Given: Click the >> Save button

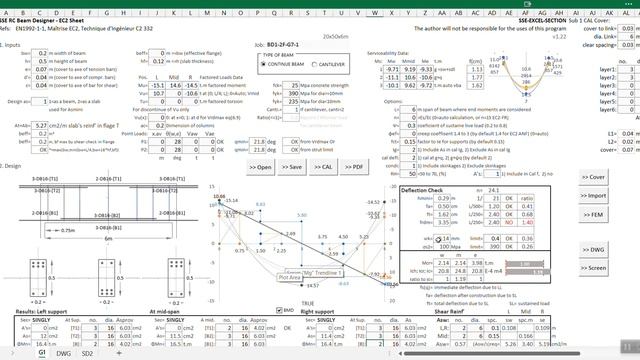Looking at the screenshot, I should 292,167.
